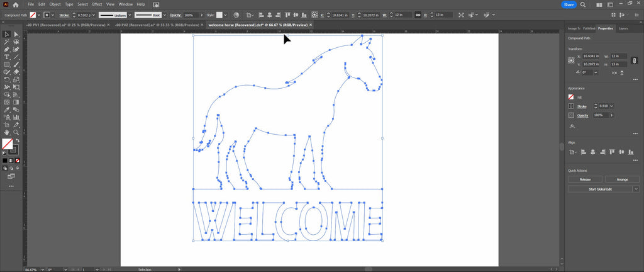Open Edit Toolbar three dots
644x272 pixels.
pos(11,186)
